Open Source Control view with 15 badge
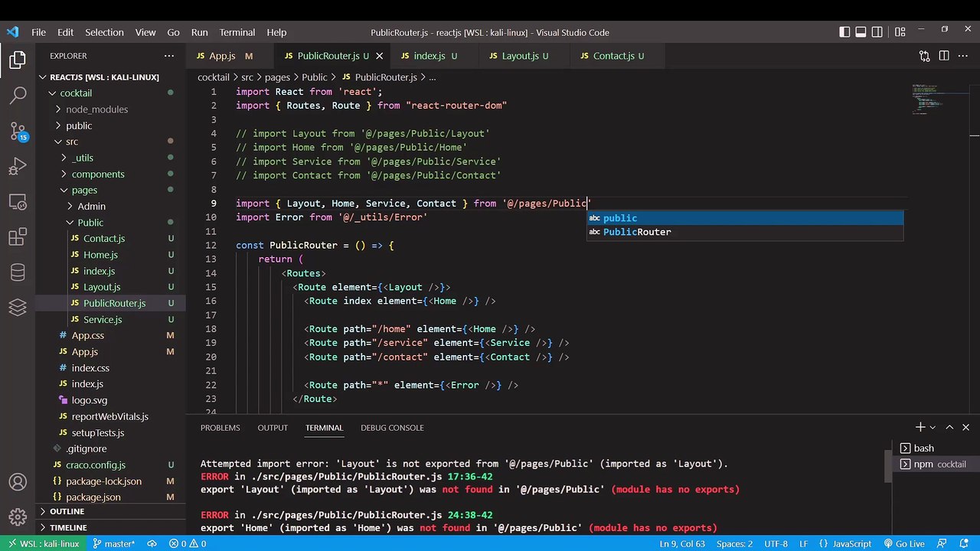980x551 pixels. pos(18,131)
